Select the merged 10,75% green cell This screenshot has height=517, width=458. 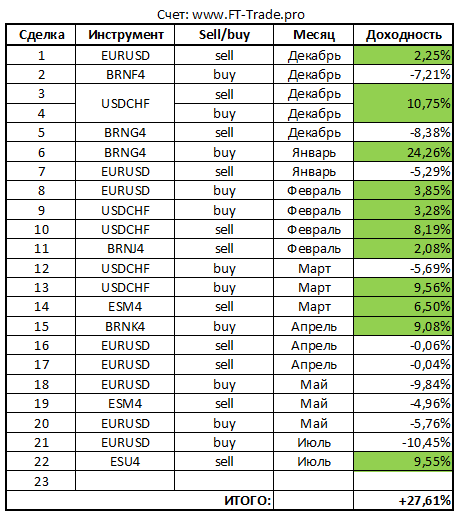(403, 103)
